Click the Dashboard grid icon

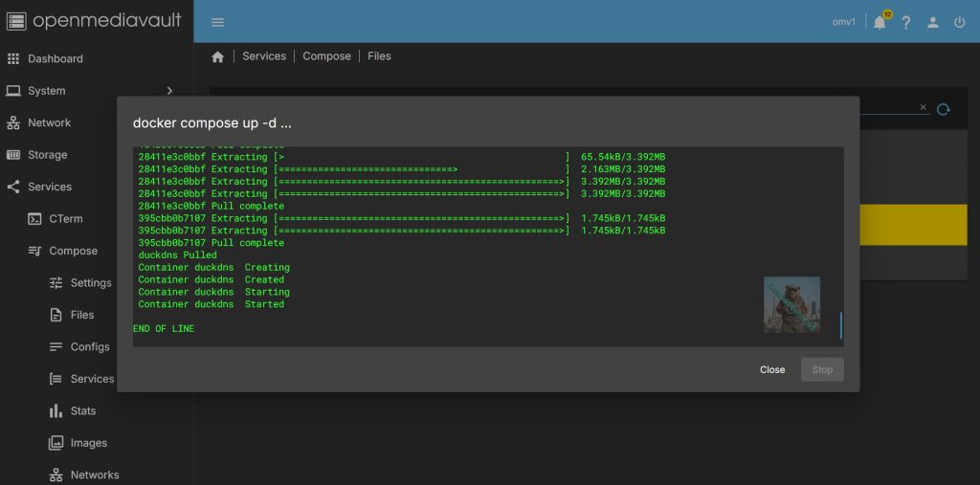[13, 58]
